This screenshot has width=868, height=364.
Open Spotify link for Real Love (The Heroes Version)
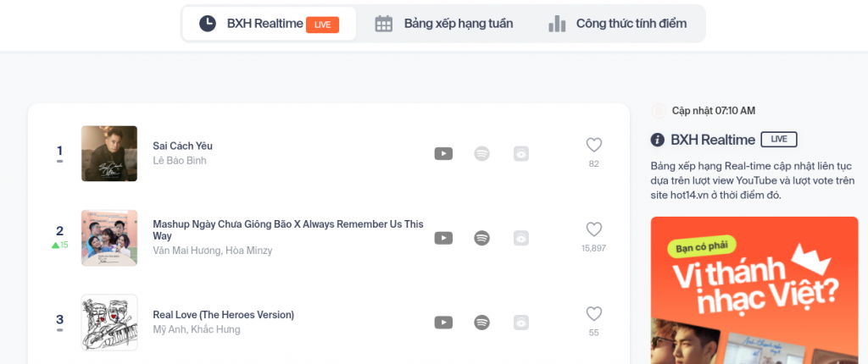(482, 322)
